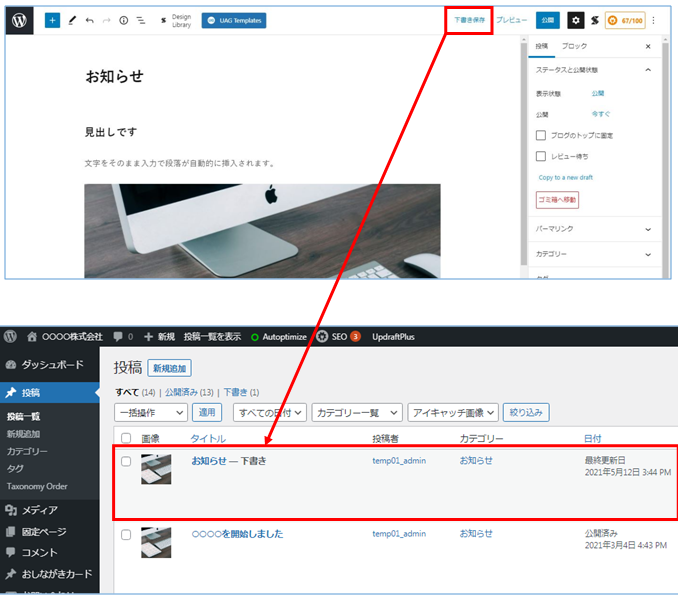678x600 pixels.
Task: Go to ダッシュボード in sidebar
Action: click(x=50, y=364)
